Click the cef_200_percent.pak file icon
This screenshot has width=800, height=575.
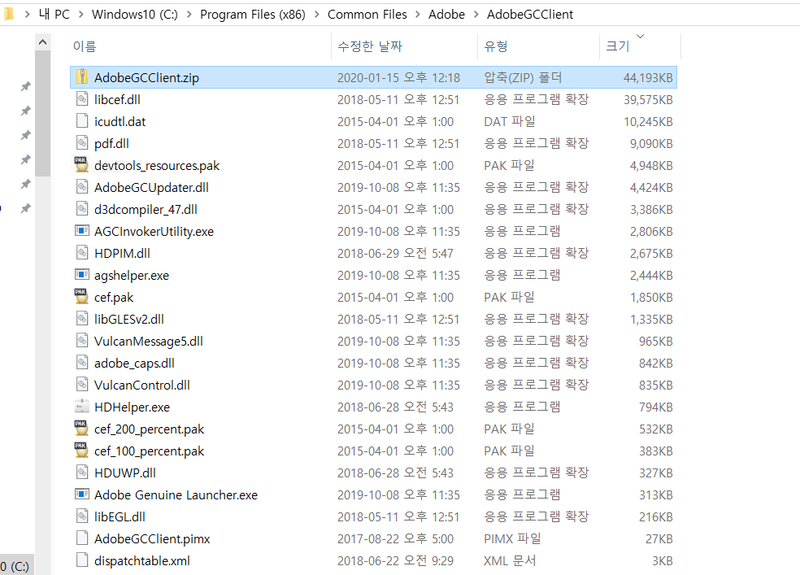[81, 428]
